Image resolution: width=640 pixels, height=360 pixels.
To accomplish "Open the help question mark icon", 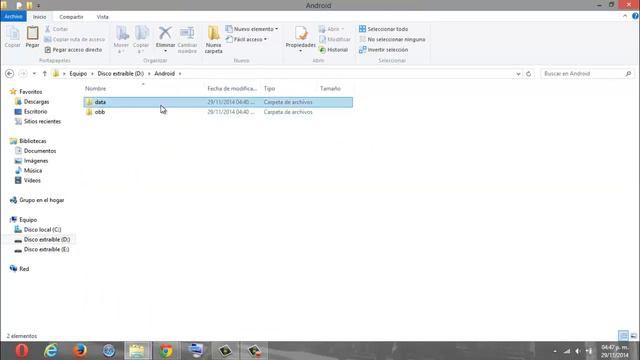I will tap(635, 16).
